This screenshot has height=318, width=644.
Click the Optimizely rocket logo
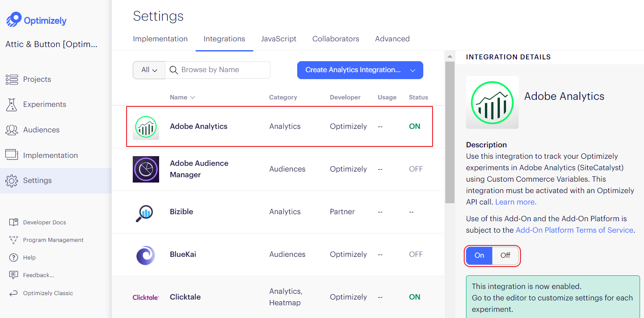click(x=14, y=20)
